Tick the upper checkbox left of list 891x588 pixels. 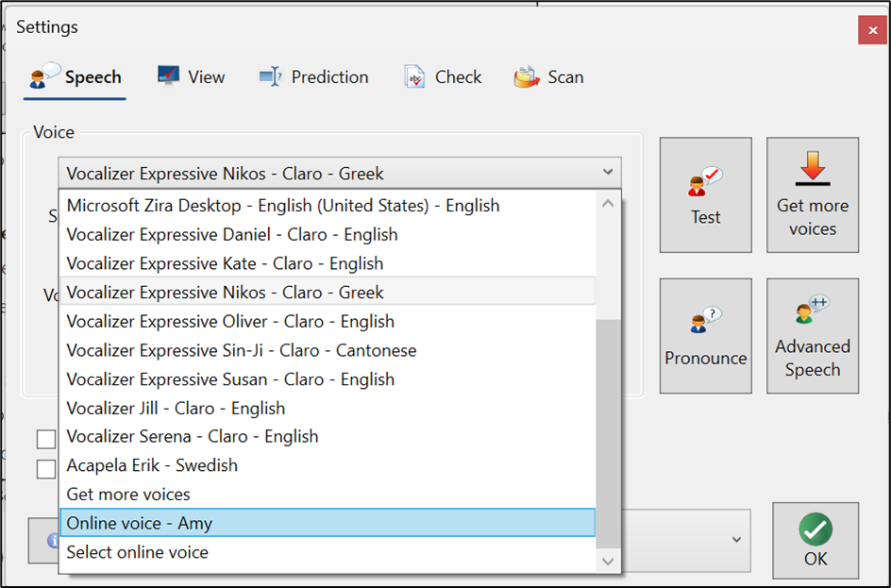[x=46, y=439]
